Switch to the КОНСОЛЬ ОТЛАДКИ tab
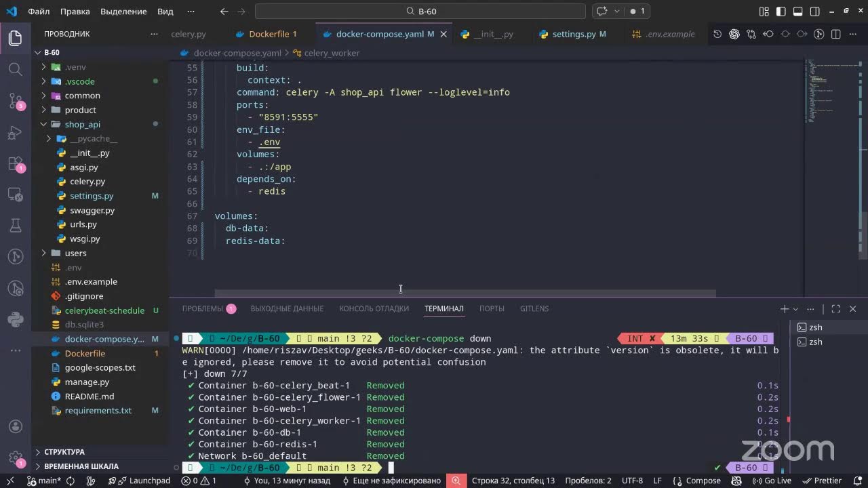The width and height of the screenshot is (868, 488). point(374,308)
